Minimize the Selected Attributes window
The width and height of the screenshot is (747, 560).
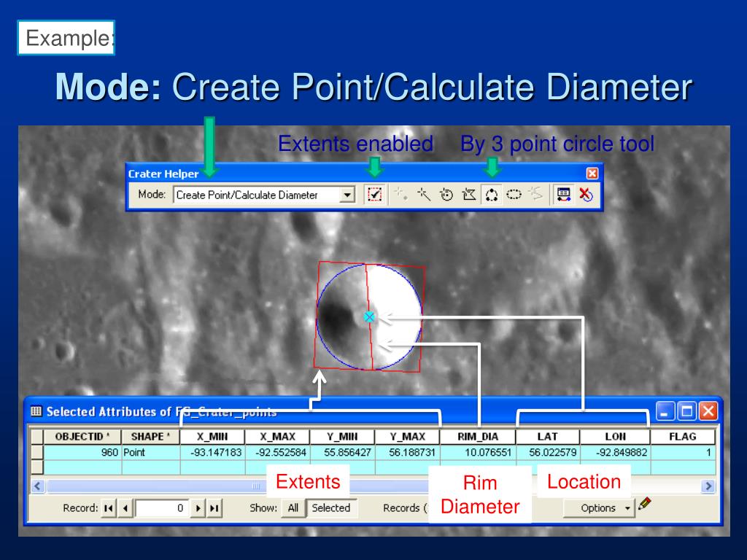(665, 411)
